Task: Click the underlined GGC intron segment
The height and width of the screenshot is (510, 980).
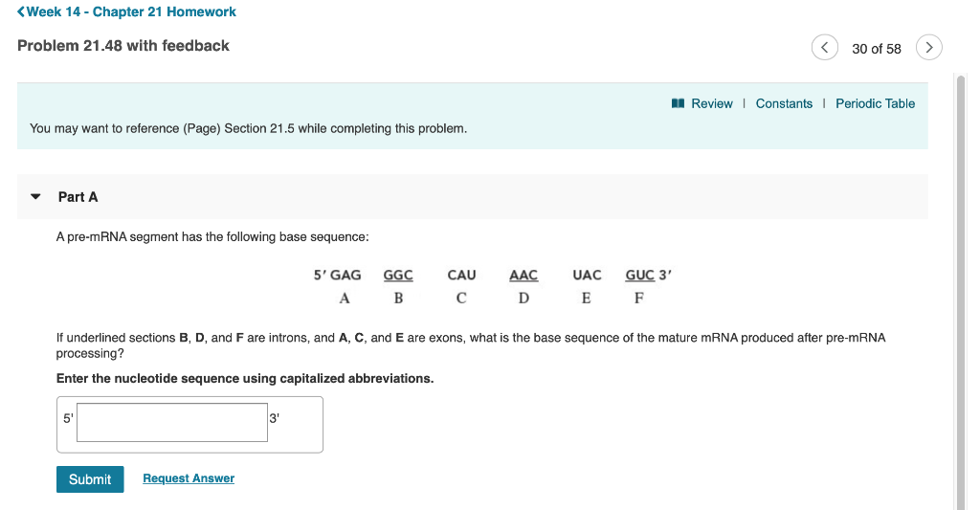Action: pyautogui.click(x=398, y=275)
